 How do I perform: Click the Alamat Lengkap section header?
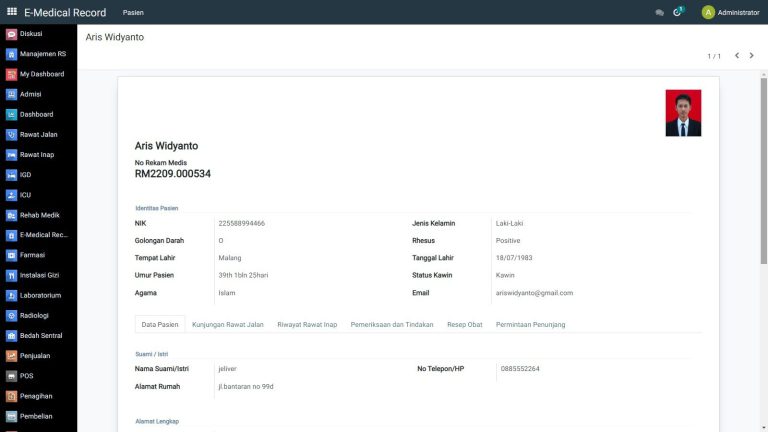click(157, 421)
